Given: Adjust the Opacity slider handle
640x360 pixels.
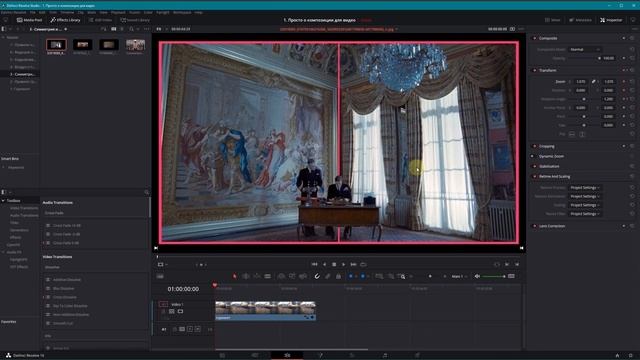Looking at the screenshot, I should click(x=599, y=58).
